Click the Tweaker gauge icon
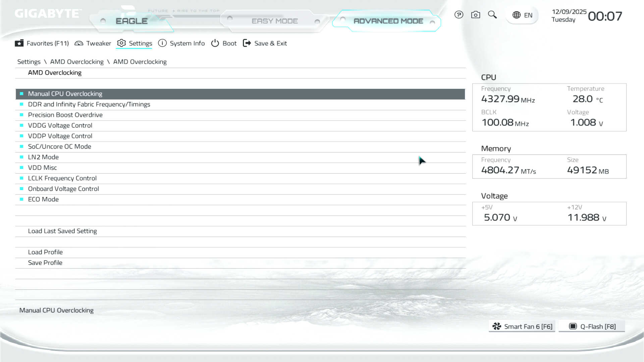 point(79,43)
